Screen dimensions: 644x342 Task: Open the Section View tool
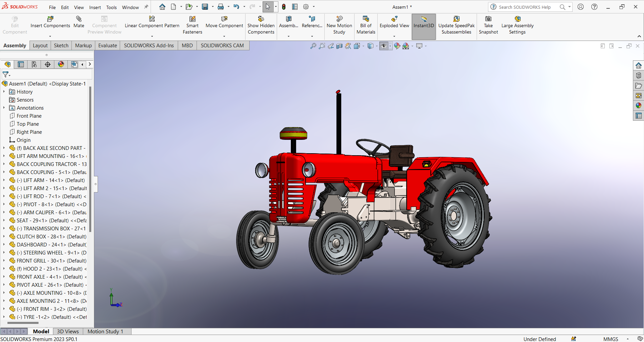click(x=339, y=46)
